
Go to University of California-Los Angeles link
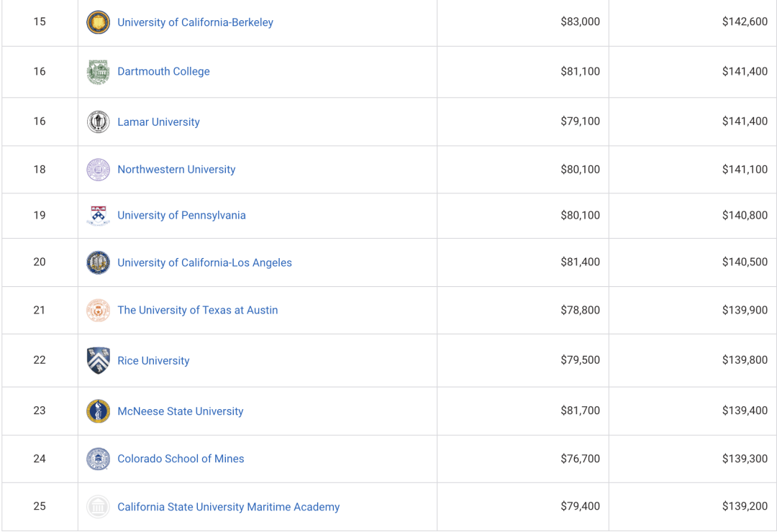[204, 262]
